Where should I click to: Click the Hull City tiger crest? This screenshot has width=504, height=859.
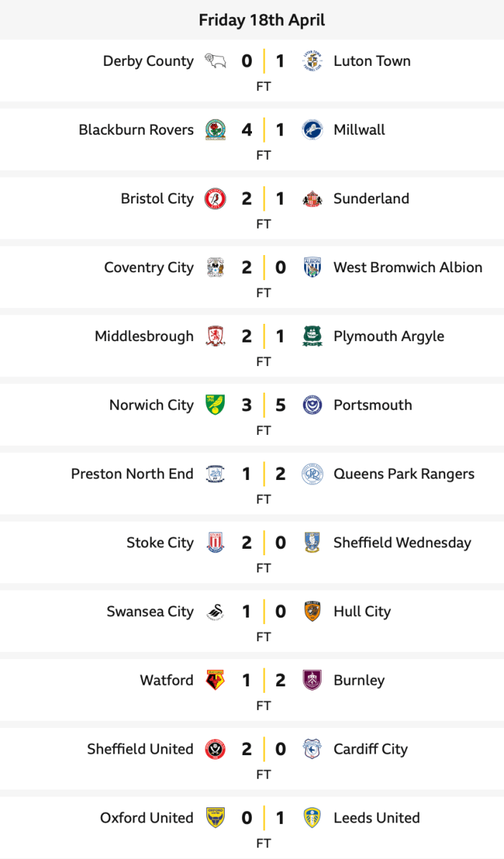(312, 611)
